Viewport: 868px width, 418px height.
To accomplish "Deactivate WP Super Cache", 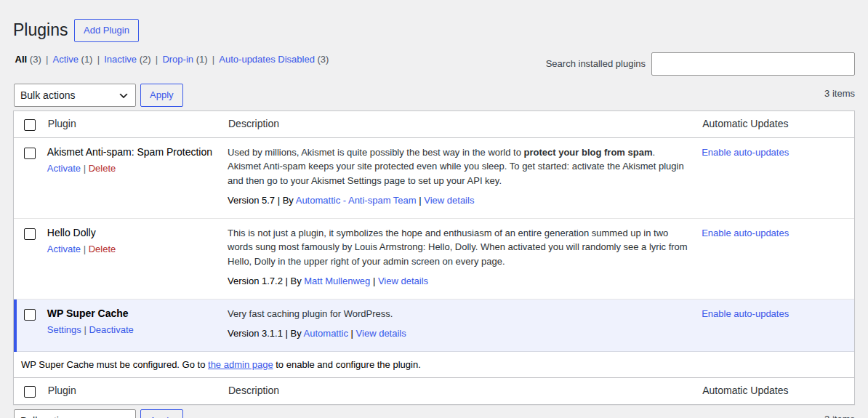I will point(111,330).
